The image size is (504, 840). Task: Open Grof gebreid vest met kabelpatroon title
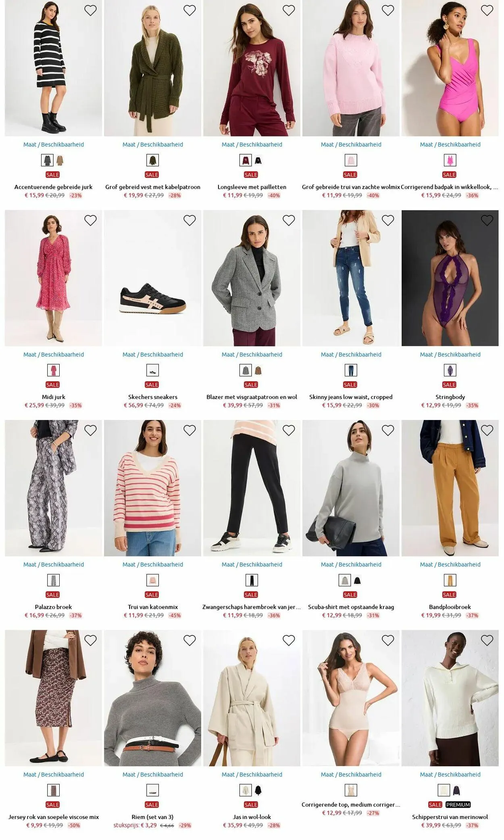[x=153, y=187]
